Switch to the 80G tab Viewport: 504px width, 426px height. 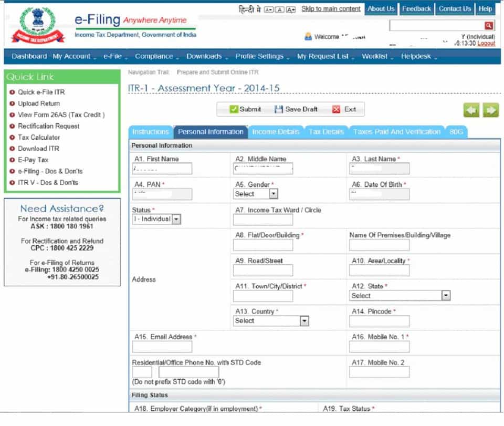[456, 132]
